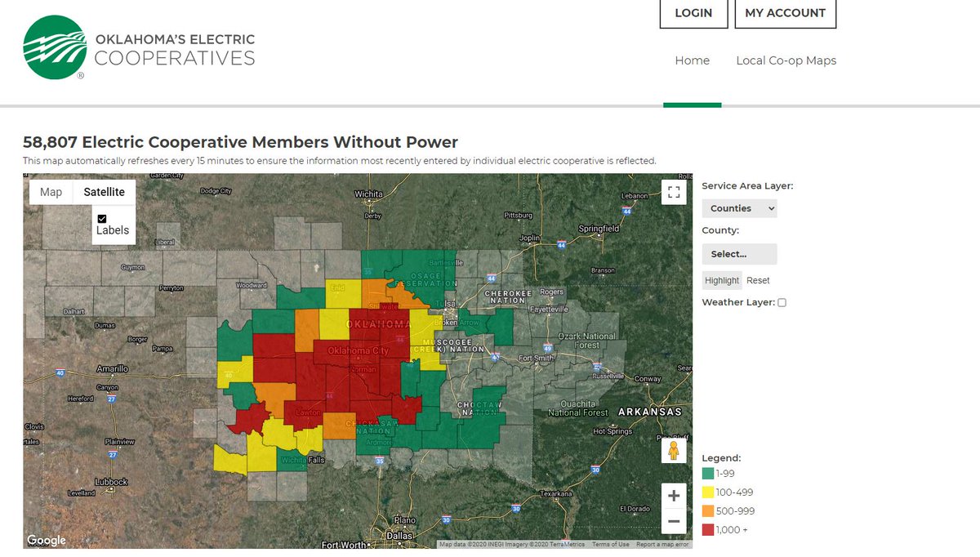Viewport: 980px width, 557px height.
Task: Click the fullscreen map expand icon
Action: click(674, 191)
